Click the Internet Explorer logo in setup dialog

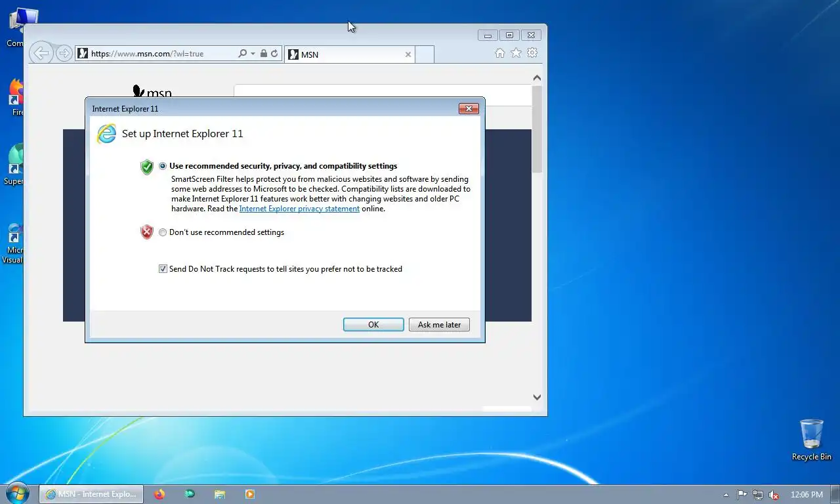click(106, 134)
